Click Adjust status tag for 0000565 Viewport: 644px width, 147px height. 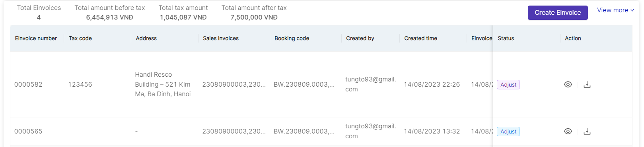[508, 132]
